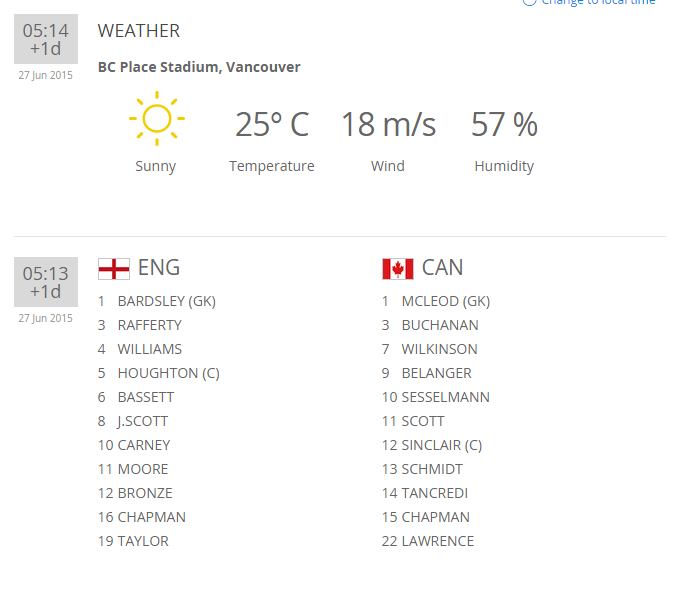Image resolution: width=674 pixels, height=593 pixels.
Task: Click the England flag icon
Action: (113, 268)
